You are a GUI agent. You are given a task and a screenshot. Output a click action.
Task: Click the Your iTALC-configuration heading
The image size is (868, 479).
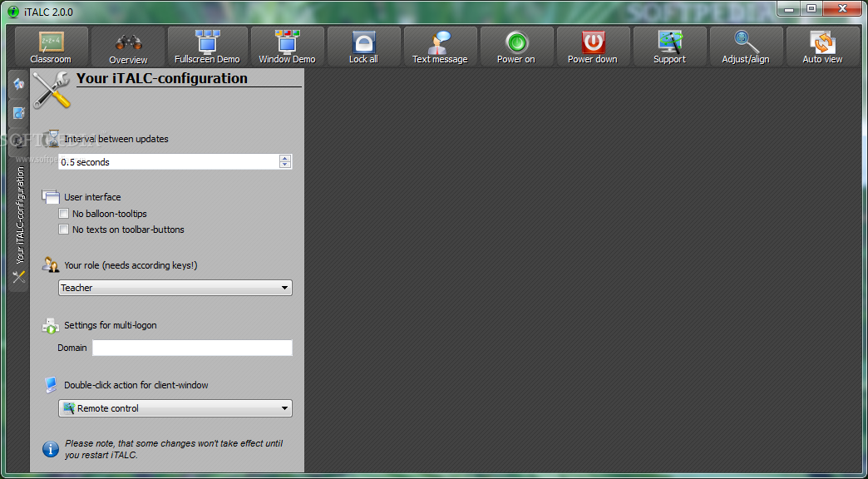point(161,78)
